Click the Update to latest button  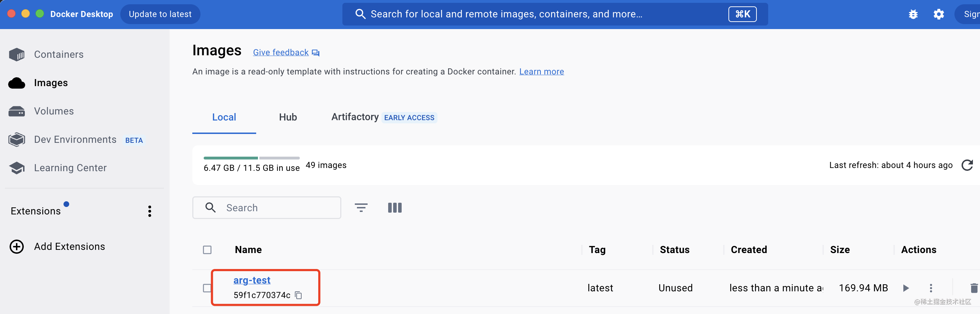coord(160,14)
